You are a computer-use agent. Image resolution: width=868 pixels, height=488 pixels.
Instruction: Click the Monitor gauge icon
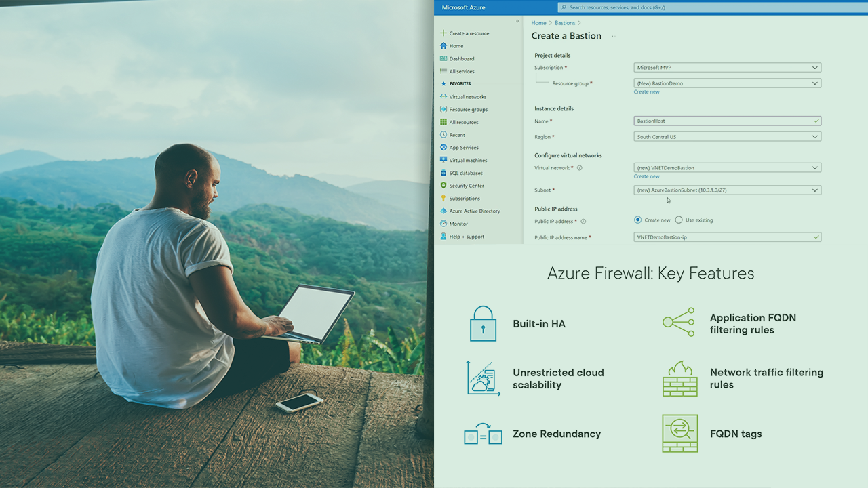pyautogui.click(x=443, y=224)
